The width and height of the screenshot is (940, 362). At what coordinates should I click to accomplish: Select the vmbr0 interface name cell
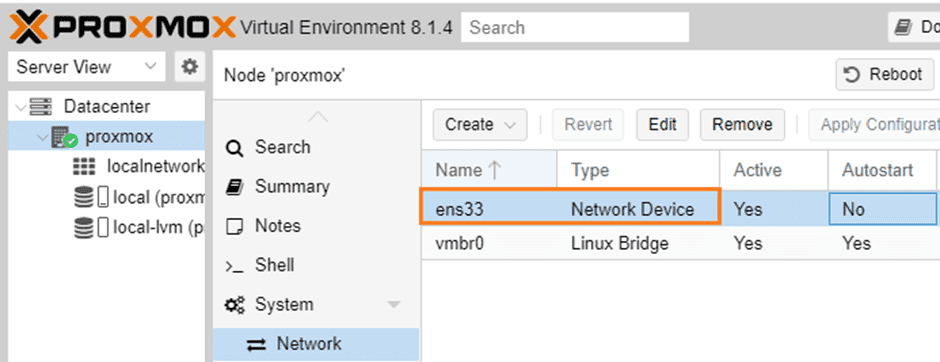point(489,243)
